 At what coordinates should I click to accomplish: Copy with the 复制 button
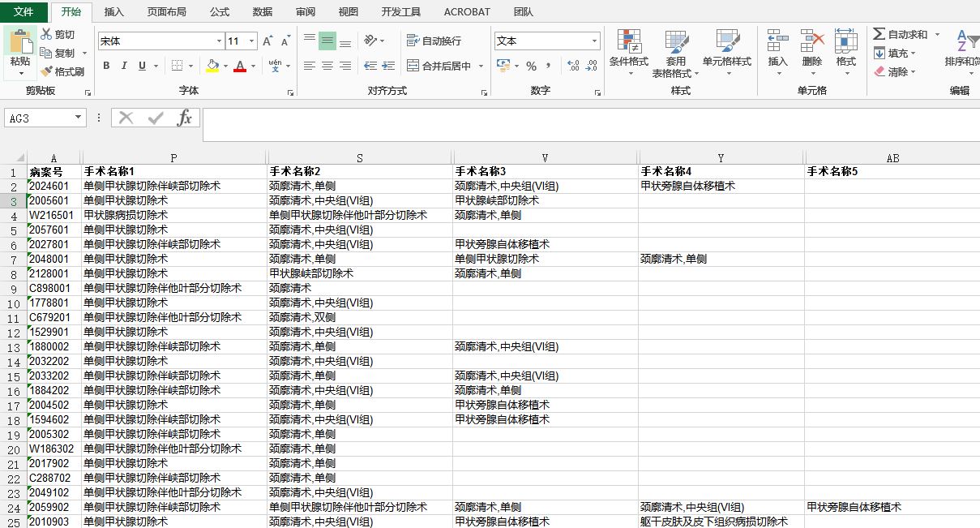coord(58,53)
